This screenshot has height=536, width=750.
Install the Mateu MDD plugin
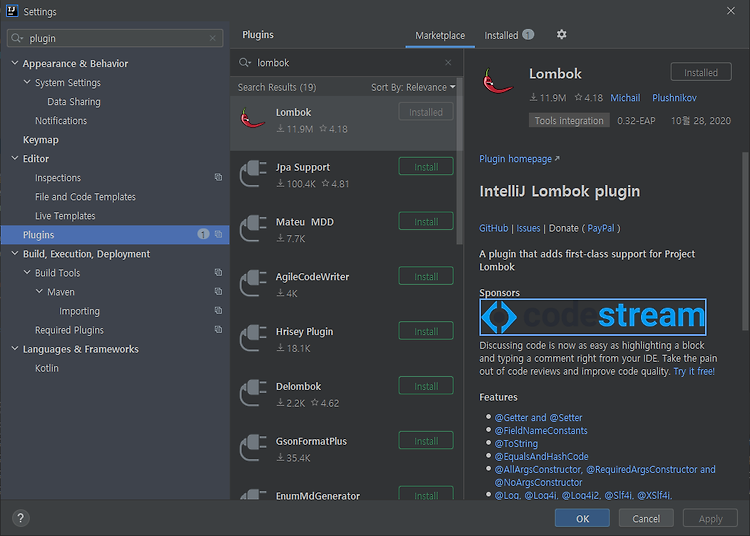(x=426, y=221)
